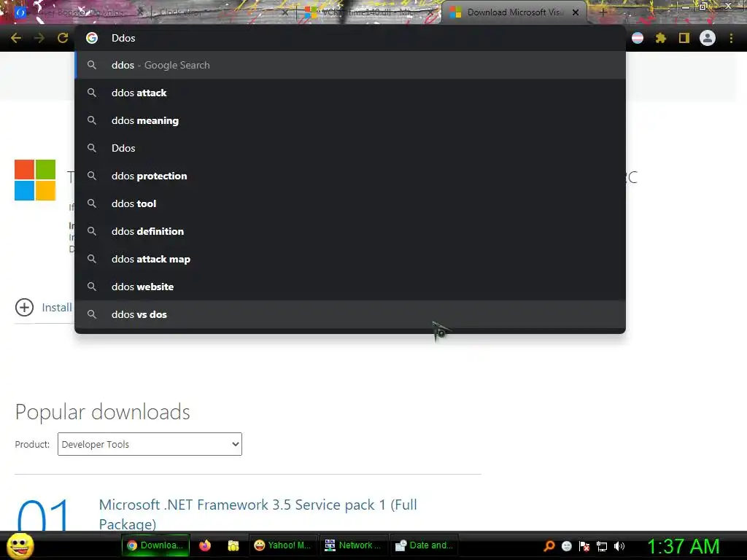
Task: Click the striped flag extension icon
Action: [x=638, y=38]
